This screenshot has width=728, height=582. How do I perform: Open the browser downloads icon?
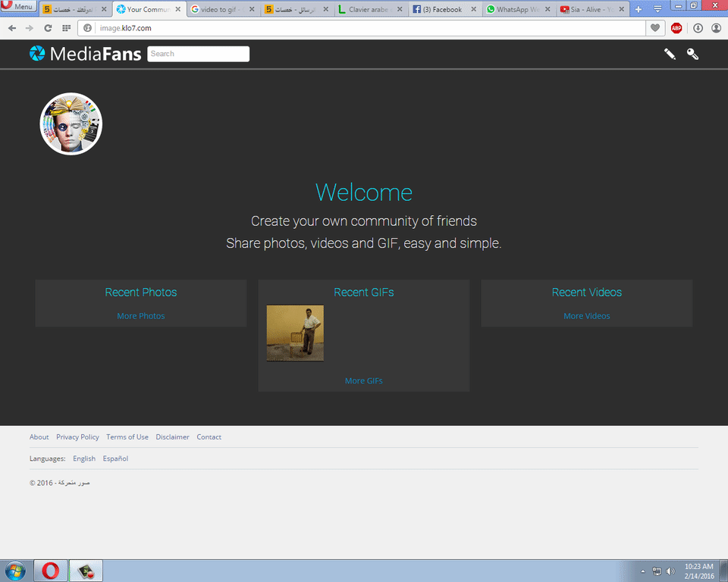click(x=698, y=28)
